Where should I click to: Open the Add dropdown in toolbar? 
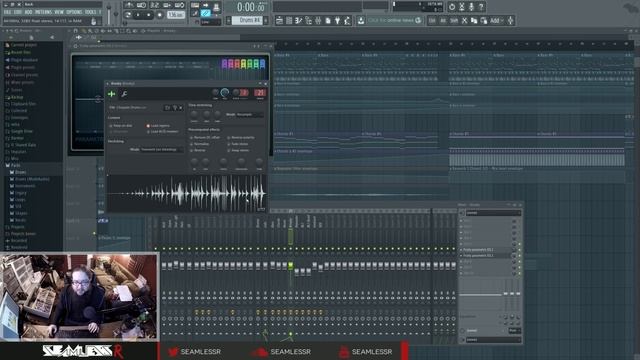497,20
